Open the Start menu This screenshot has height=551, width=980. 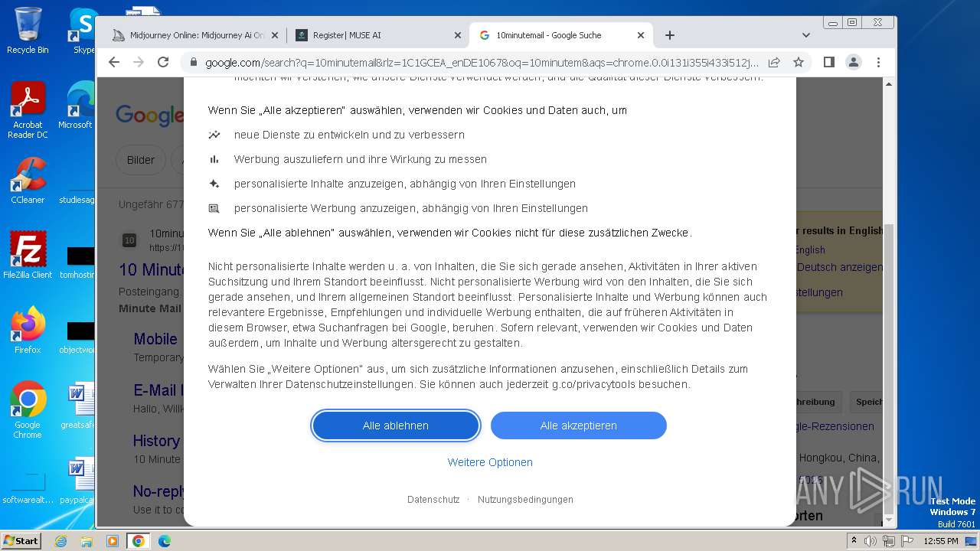pyautogui.click(x=21, y=540)
